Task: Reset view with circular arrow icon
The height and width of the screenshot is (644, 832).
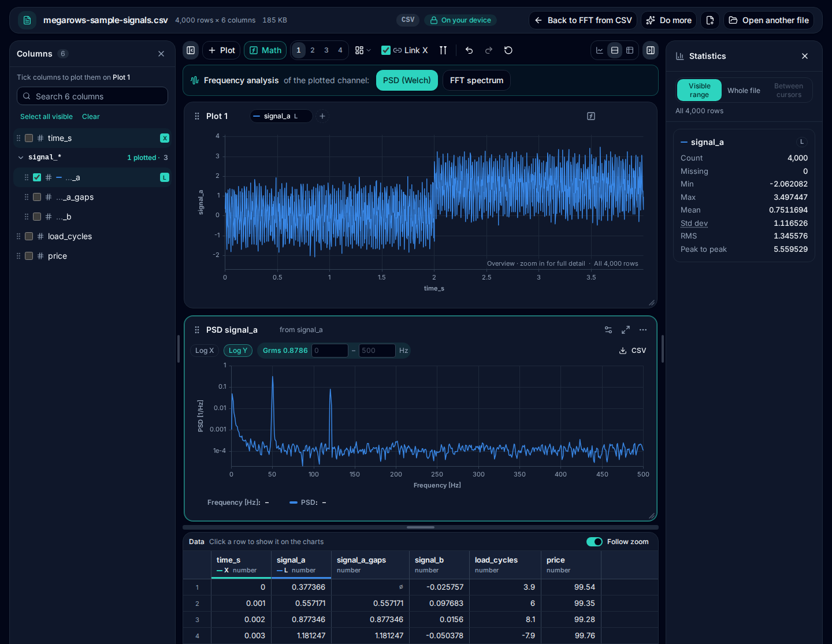Action: pos(508,50)
